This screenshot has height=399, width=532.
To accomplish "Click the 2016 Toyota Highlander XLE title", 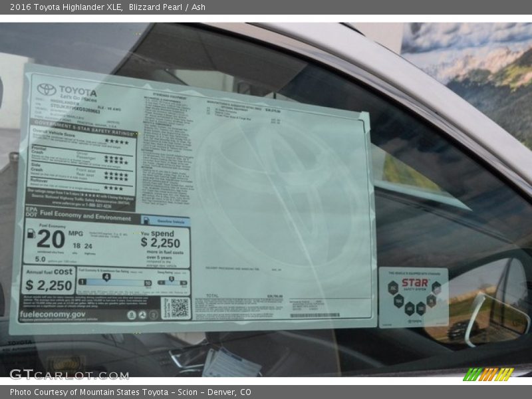I will tap(66, 7).
